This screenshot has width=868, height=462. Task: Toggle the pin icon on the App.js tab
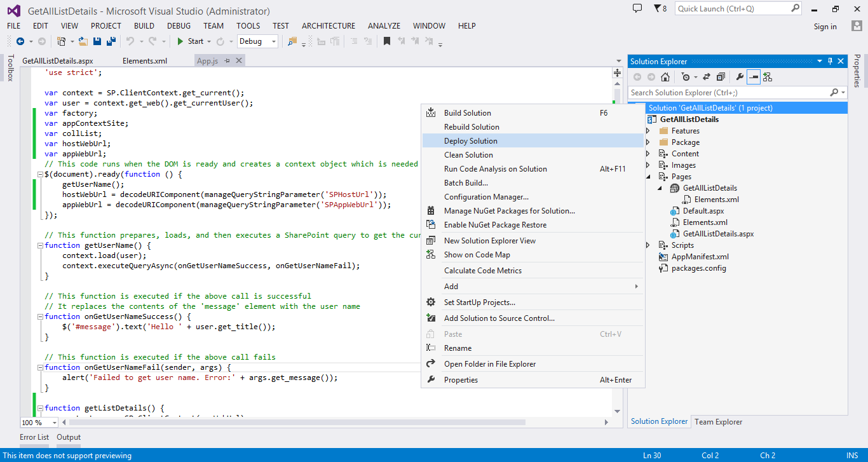pyautogui.click(x=227, y=61)
